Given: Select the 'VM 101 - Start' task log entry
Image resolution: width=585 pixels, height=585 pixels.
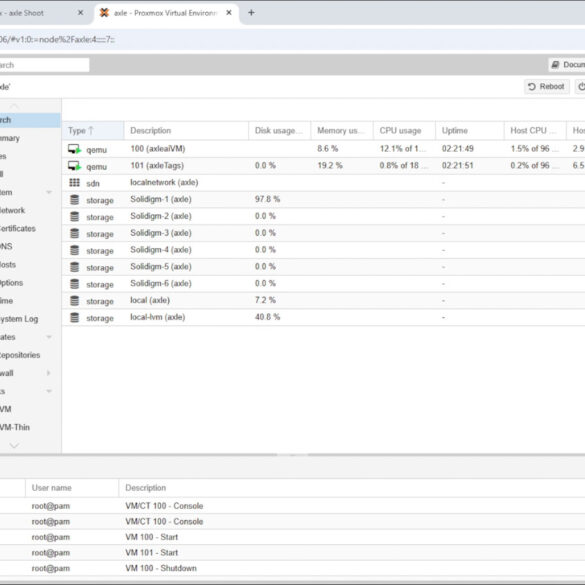Looking at the screenshot, I should (292, 553).
